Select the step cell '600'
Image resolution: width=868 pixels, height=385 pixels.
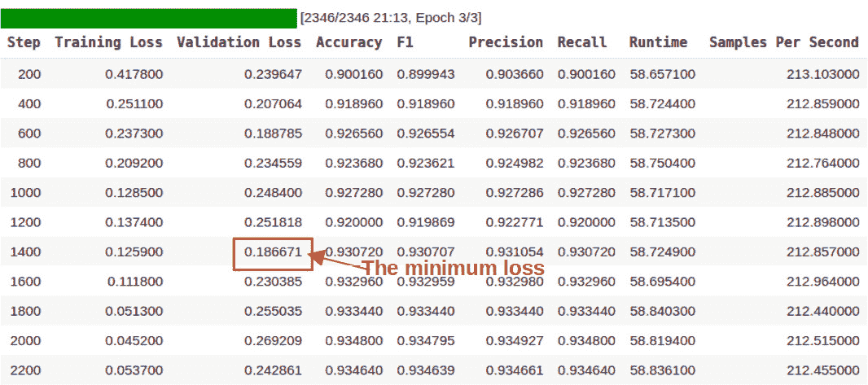(29, 133)
